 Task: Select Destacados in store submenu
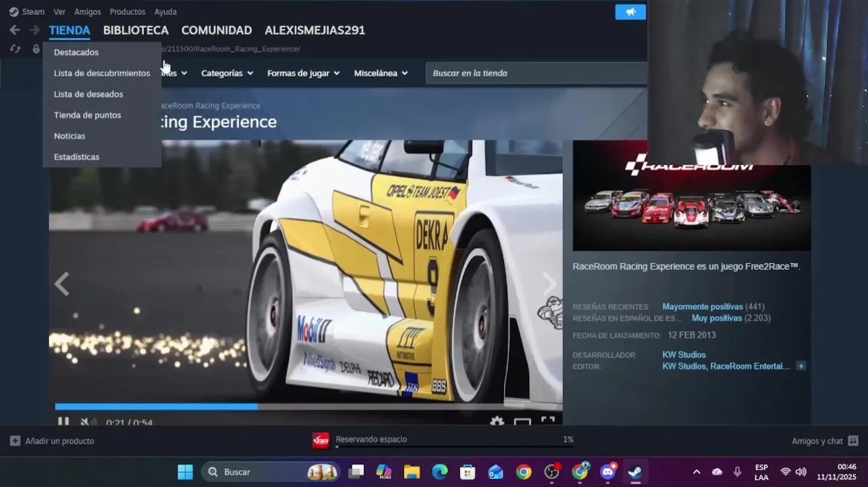[102, 52]
